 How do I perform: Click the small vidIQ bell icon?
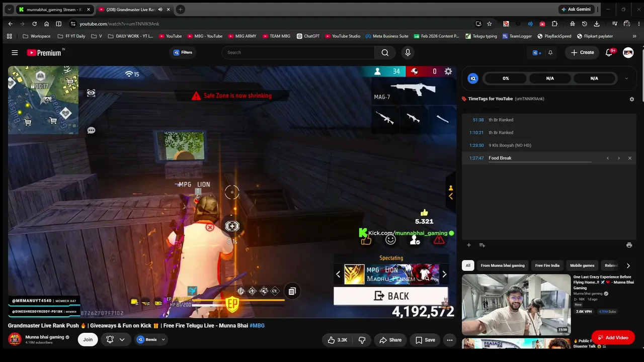[x=550, y=52]
